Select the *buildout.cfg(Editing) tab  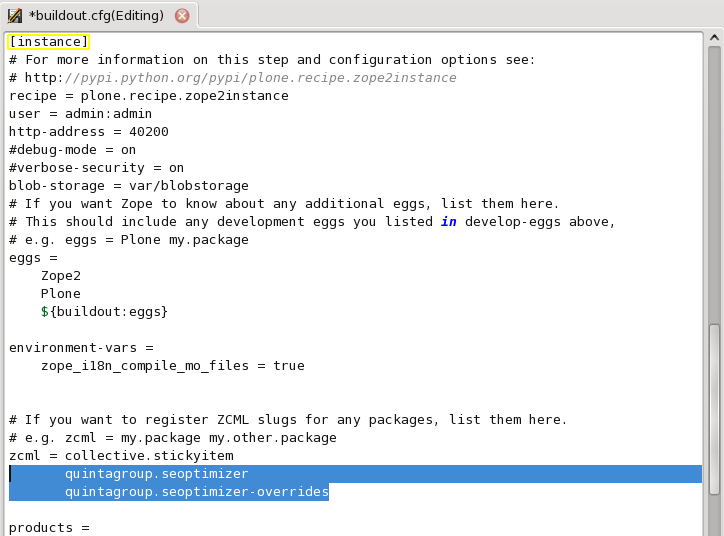[100, 16]
